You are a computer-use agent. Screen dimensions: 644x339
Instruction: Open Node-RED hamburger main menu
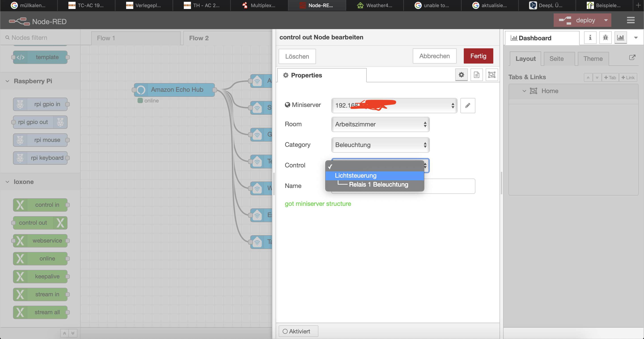click(x=631, y=20)
